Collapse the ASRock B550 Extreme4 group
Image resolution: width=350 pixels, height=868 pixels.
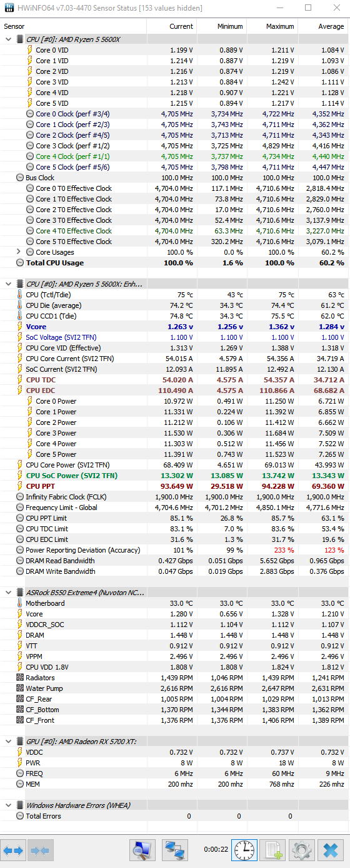click(x=8, y=592)
